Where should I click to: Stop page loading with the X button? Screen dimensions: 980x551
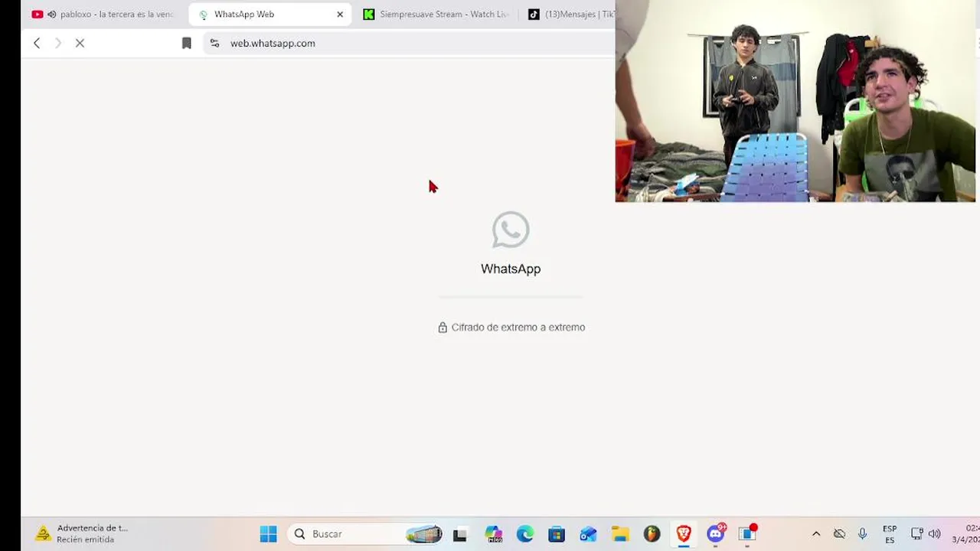coord(80,44)
